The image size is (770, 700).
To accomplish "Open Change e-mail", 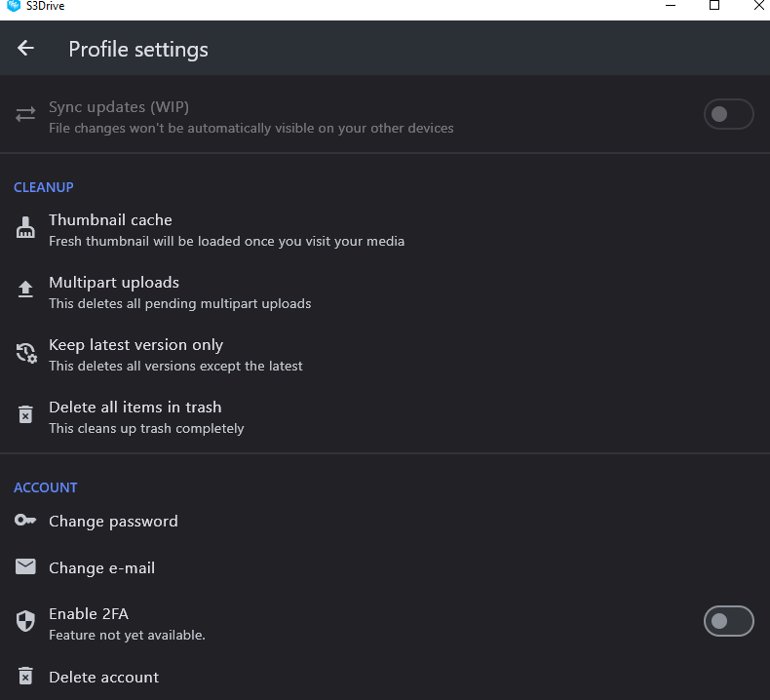I will click(x=385, y=567).
